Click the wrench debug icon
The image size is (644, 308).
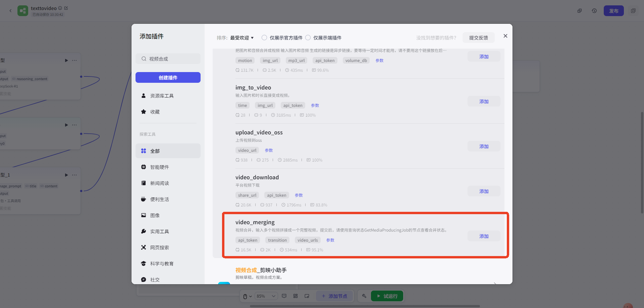[x=364, y=296]
